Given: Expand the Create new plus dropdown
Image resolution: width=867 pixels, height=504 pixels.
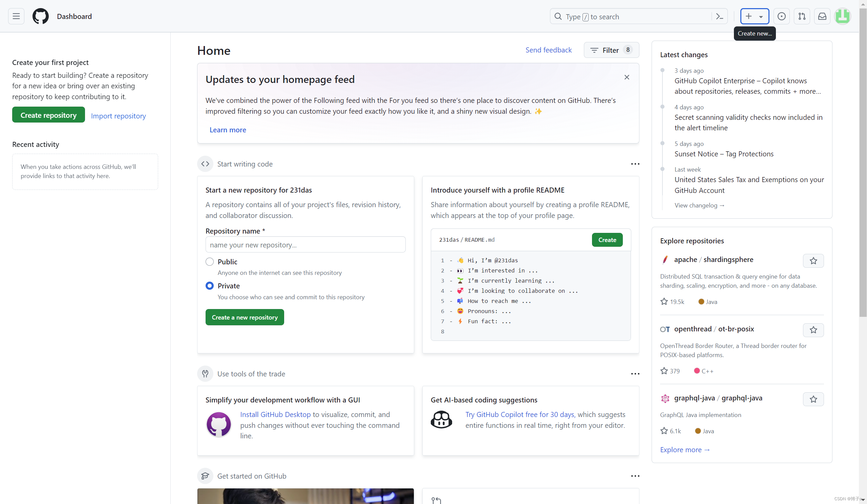Looking at the screenshot, I should (754, 16).
